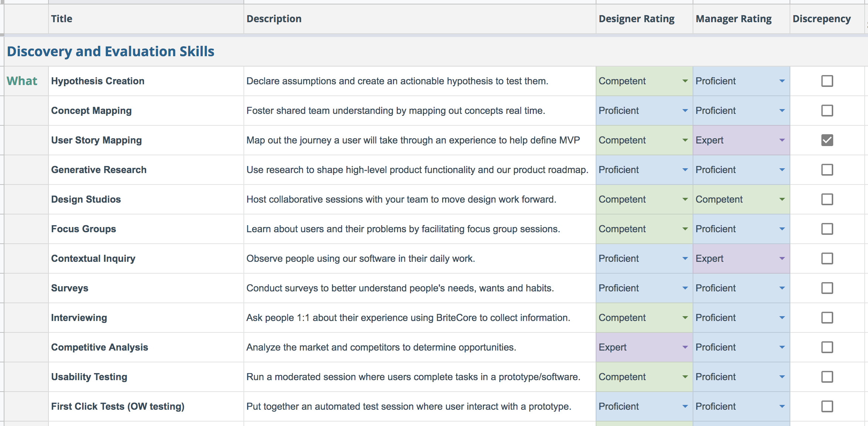Click the What label in the left column

[21, 81]
